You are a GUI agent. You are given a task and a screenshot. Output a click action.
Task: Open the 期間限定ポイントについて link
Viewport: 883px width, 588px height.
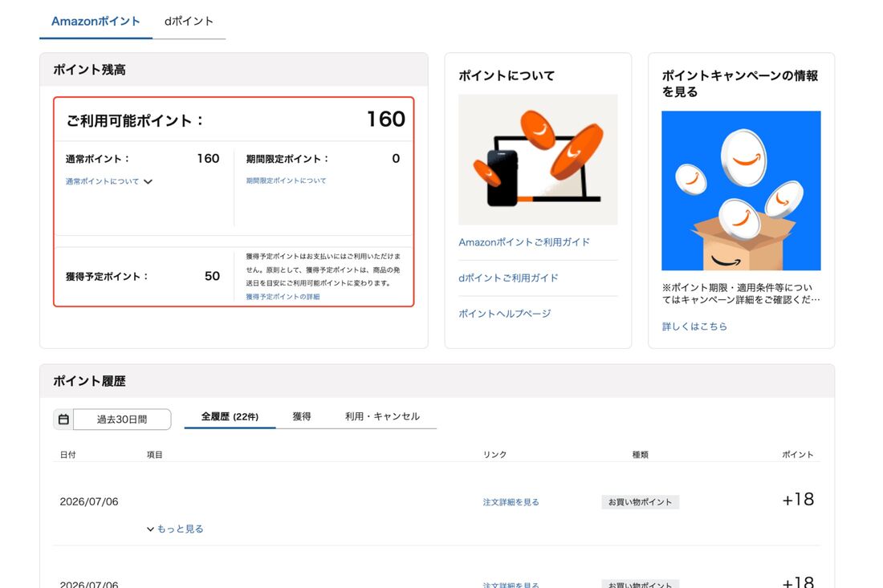point(286,180)
